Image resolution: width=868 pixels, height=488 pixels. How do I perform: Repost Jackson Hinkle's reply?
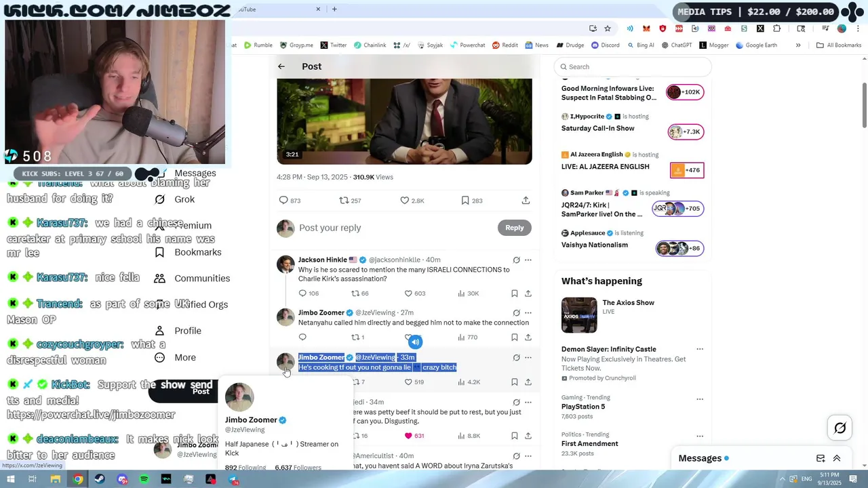(x=355, y=293)
